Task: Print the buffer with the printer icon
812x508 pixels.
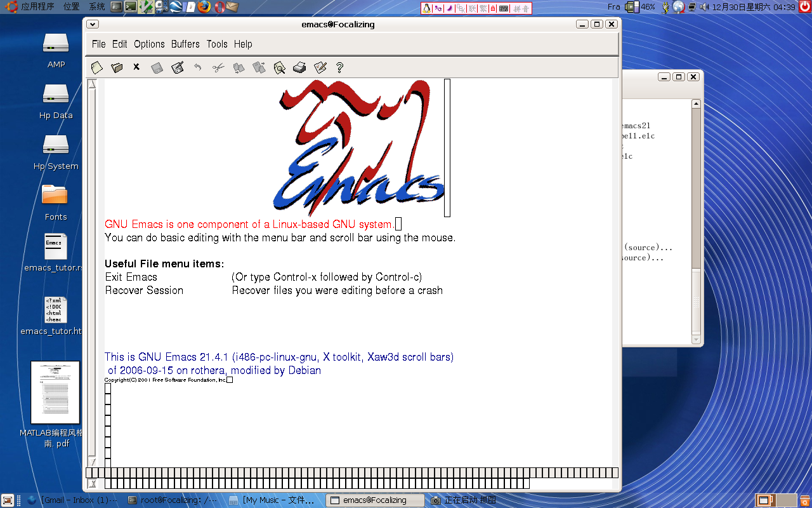Action: click(299, 67)
